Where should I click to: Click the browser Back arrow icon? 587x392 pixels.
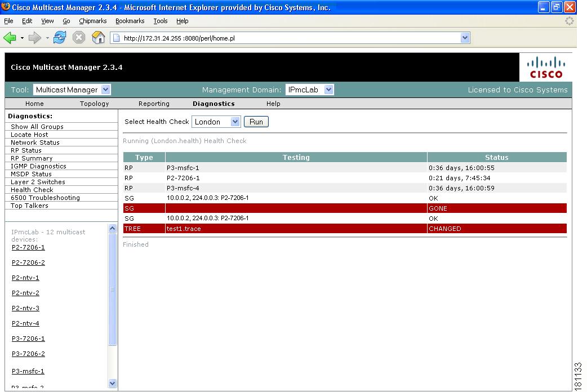tap(10, 38)
